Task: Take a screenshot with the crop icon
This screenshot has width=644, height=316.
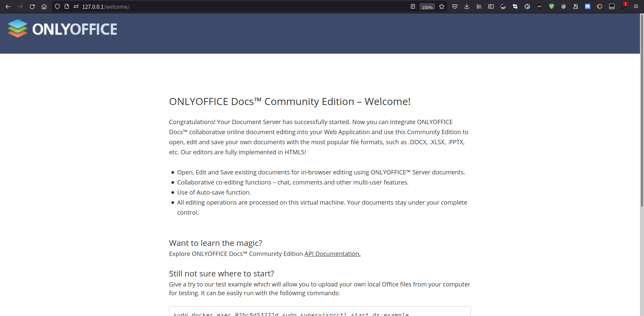Action: point(515,7)
